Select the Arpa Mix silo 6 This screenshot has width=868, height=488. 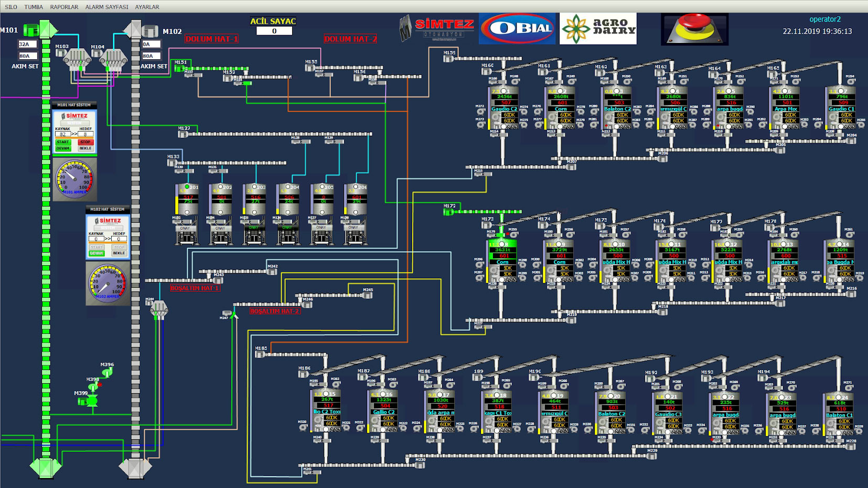pyautogui.click(x=785, y=107)
